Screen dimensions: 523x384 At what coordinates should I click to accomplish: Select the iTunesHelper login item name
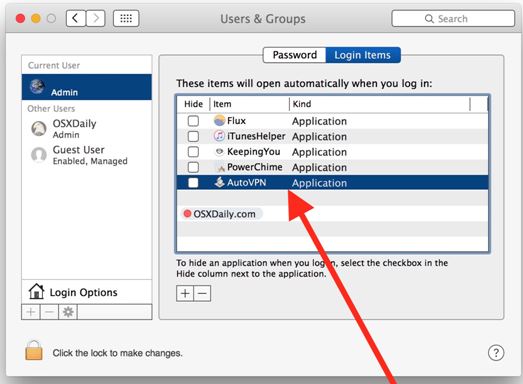pos(256,136)
